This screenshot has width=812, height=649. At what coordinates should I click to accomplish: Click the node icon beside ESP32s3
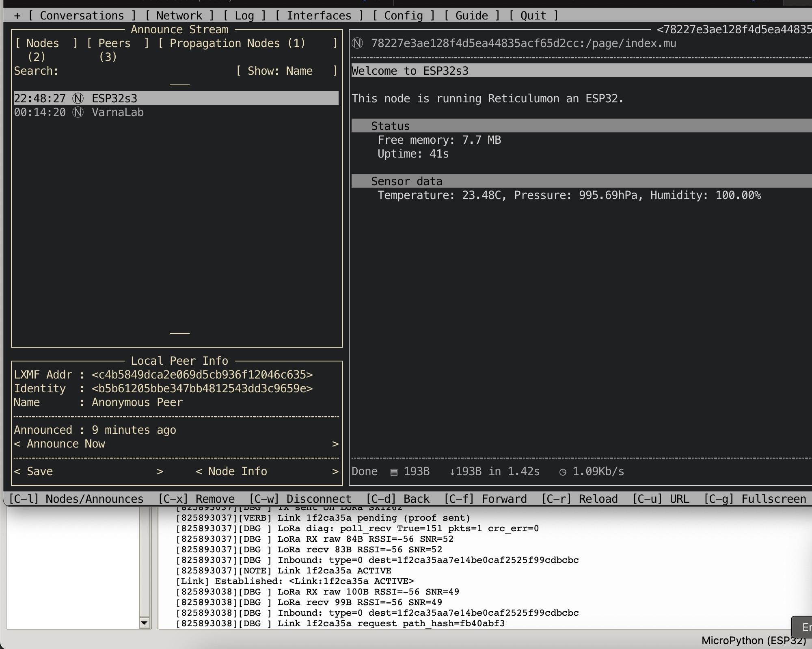tap(78, 98)
